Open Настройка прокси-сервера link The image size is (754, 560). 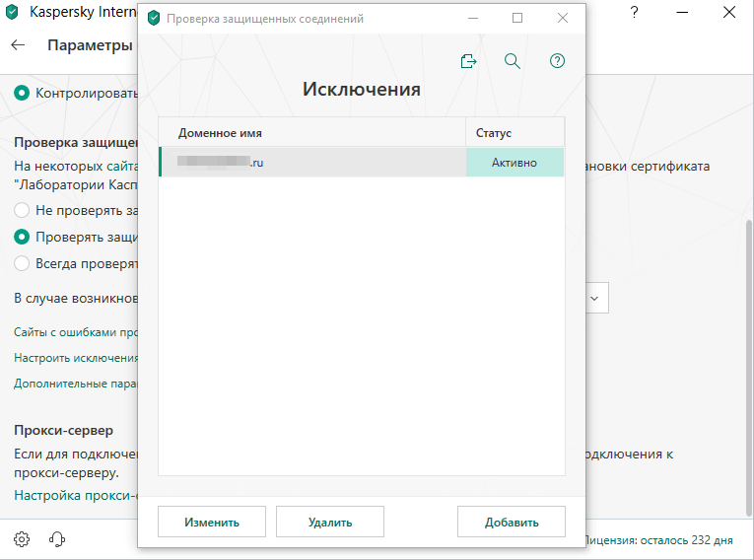pos(76,495)
